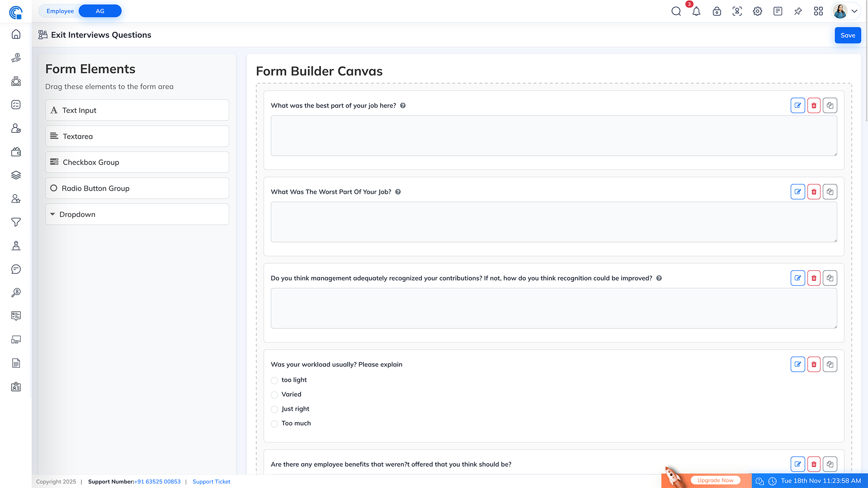The image size is (868, 488).
Task: Edit the 'best part of your job' question
Action: (797, 105)
